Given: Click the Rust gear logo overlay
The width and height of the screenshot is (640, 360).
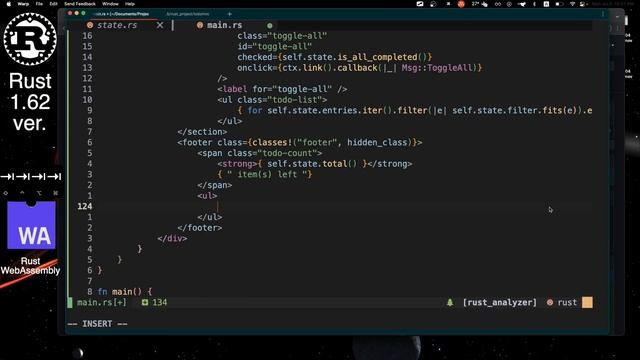Looking at the screenshot, I should [30, 39].
